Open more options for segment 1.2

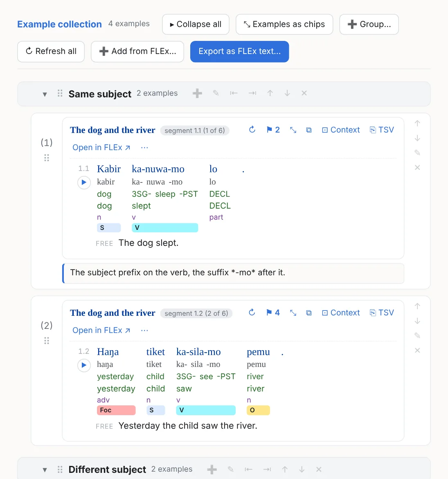click(x=144, y=330)
